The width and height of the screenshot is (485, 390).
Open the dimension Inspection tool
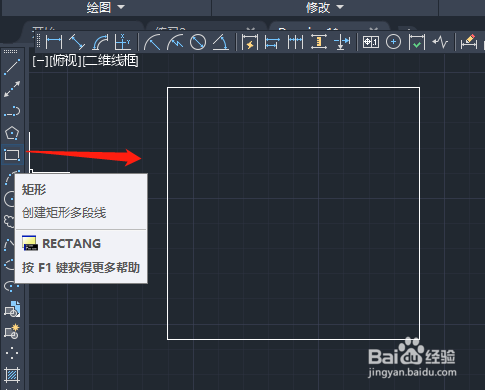[417, 42]
